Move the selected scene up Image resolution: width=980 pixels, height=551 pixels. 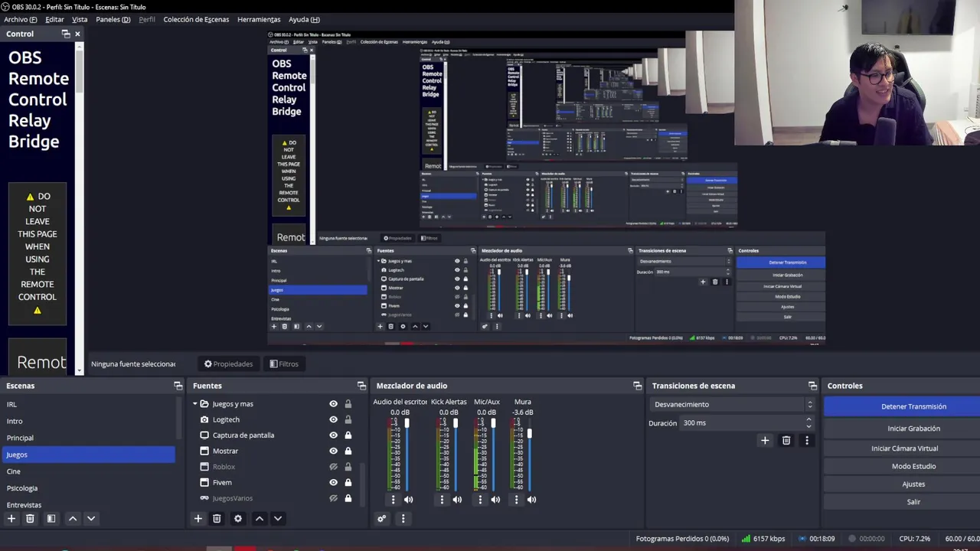point(73,519)
